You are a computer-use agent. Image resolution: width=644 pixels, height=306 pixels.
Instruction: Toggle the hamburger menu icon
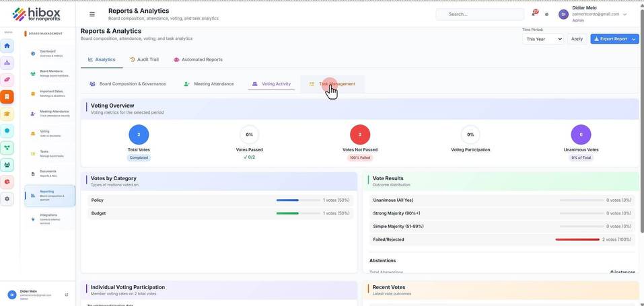pos(92,14)
